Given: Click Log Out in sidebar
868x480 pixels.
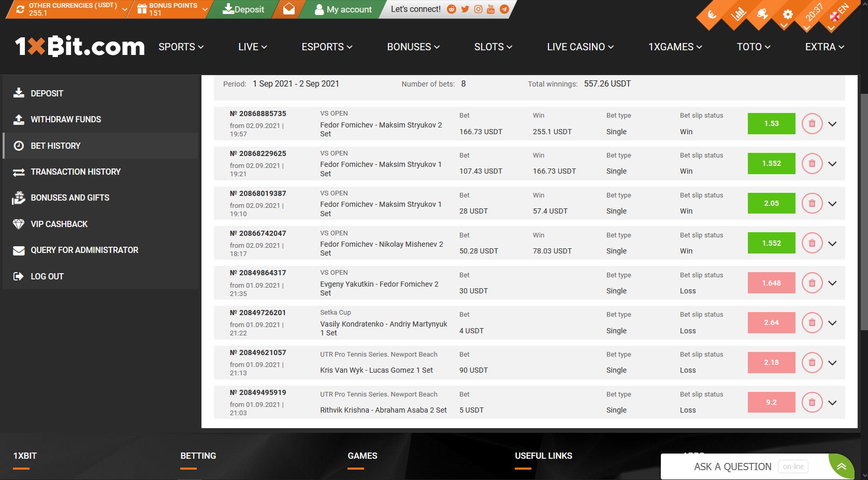Looking at the screenshot, I should pyautogui.click(x=101, y=276).
